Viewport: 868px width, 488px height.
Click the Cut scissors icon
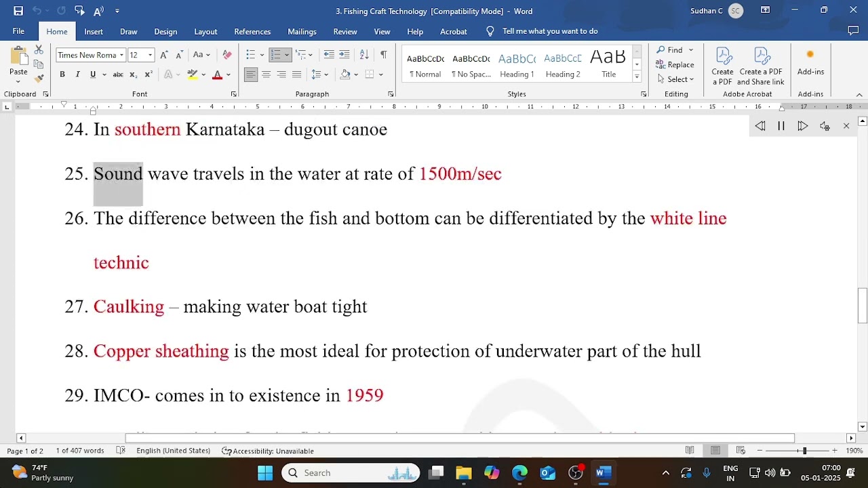coord(39,50)
